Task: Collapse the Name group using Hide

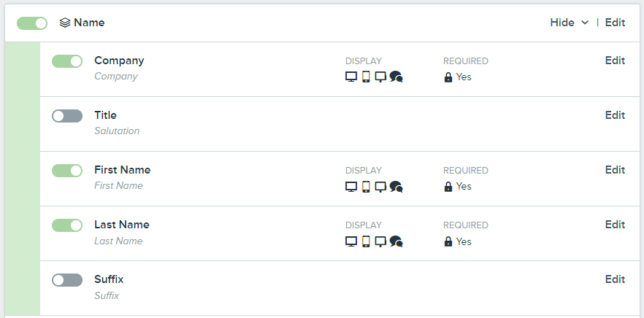Action: point(562,23)
